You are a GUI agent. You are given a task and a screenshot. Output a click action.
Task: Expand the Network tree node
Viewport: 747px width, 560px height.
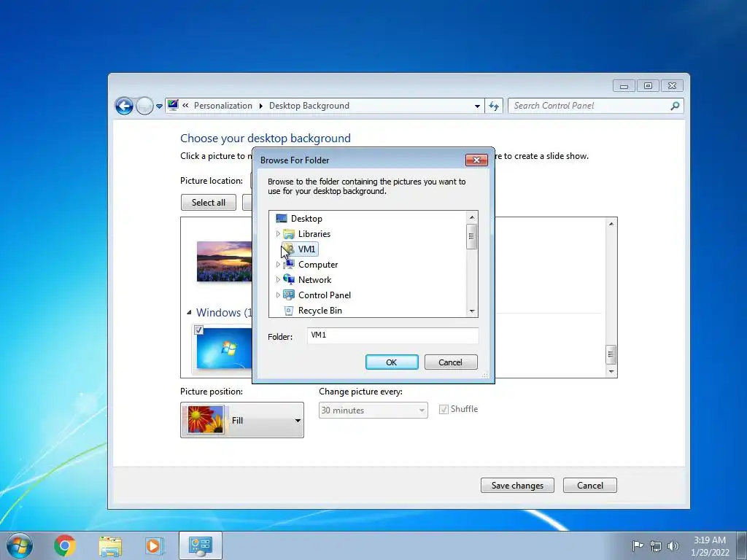278,279
